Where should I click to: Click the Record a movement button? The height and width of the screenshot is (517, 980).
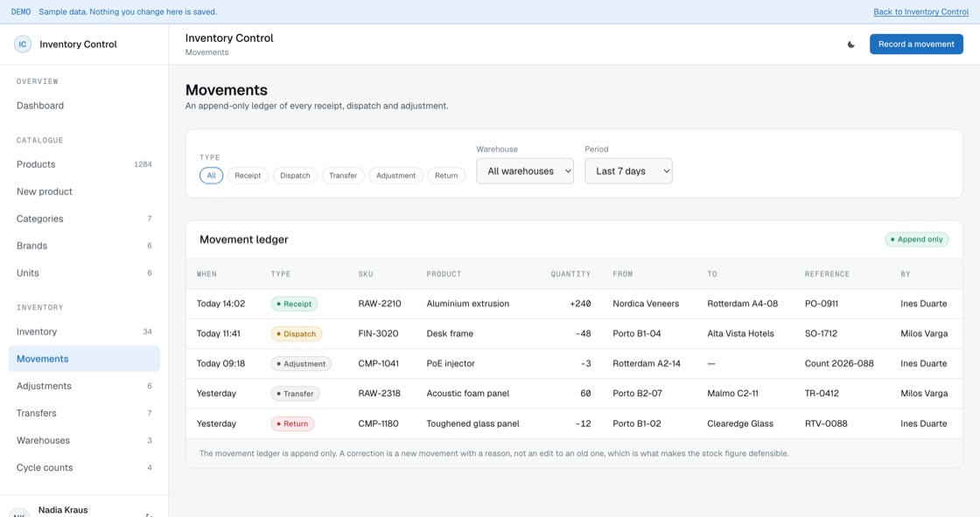click(915, 45)
